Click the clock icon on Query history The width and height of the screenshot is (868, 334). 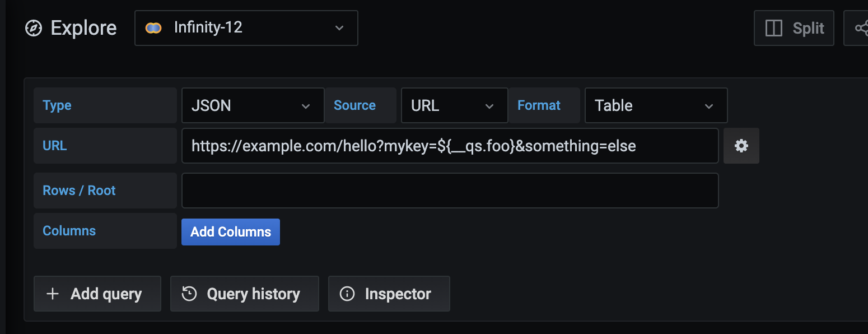(x=190, y=293)
